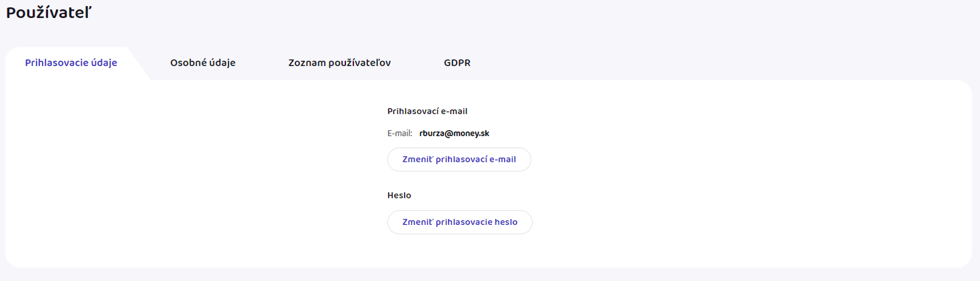The width and height of the screenshot is (980, 281).
Task: Start changing the login e-mail
Action: tap(459, 160)
